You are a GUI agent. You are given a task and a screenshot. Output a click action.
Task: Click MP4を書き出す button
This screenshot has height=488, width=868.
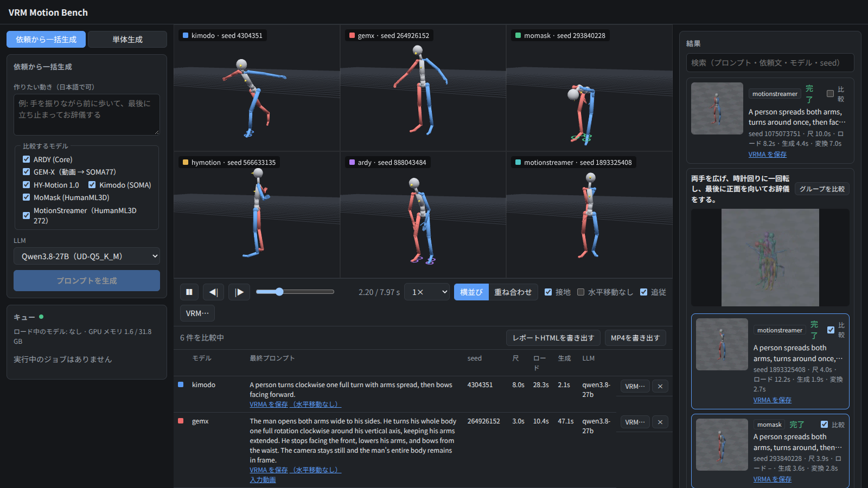(x=635, y=338)
